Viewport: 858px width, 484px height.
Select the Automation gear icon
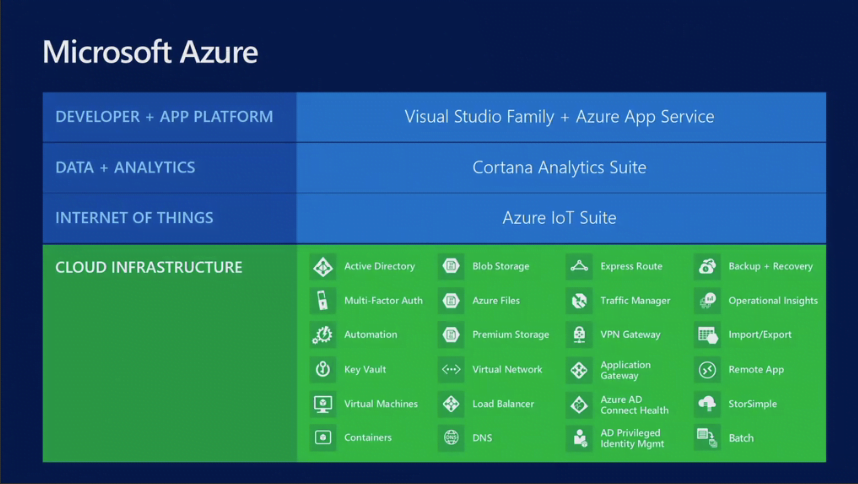click(323, 335)
